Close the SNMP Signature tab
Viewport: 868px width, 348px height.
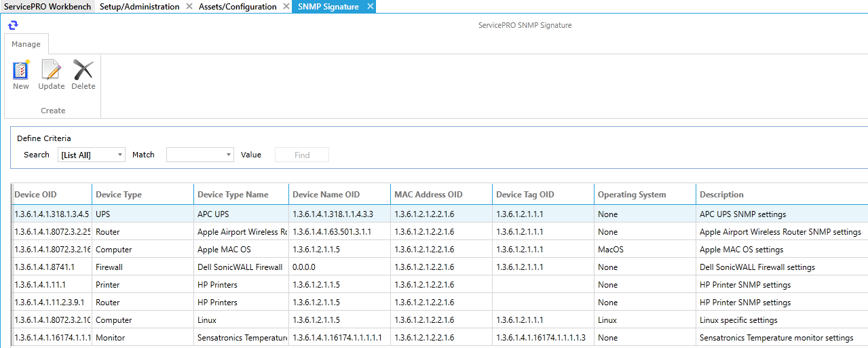370,7
